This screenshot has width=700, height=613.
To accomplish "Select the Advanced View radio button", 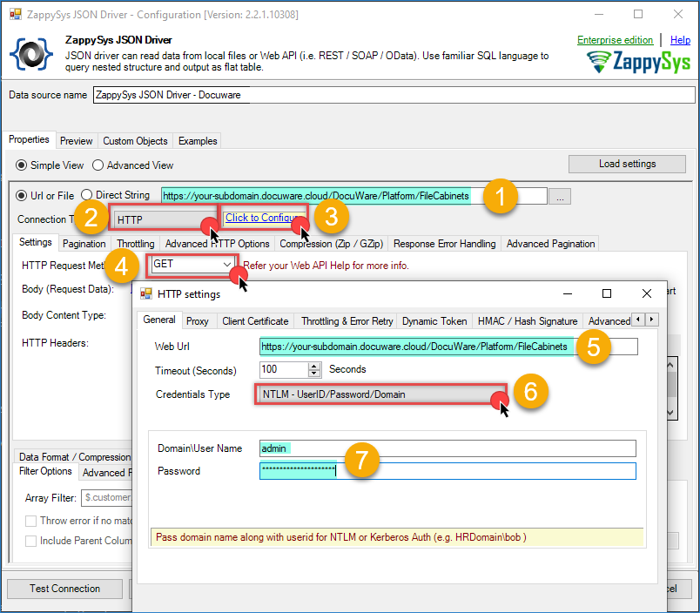I will coord(98,165).
